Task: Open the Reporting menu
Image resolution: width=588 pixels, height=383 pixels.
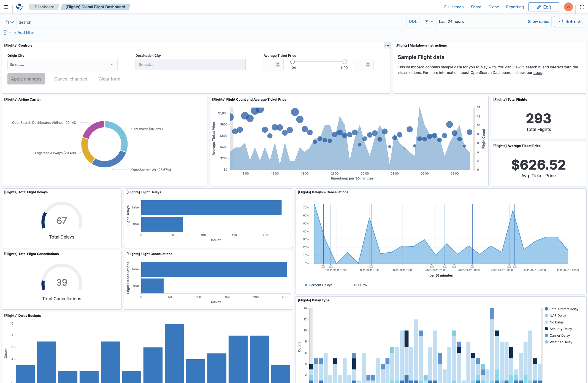Action: (515, 7)
